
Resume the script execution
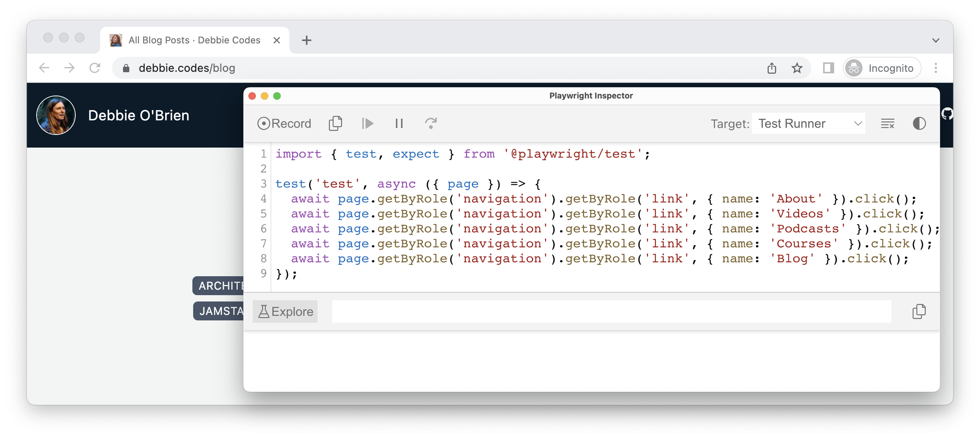point(367,123)
